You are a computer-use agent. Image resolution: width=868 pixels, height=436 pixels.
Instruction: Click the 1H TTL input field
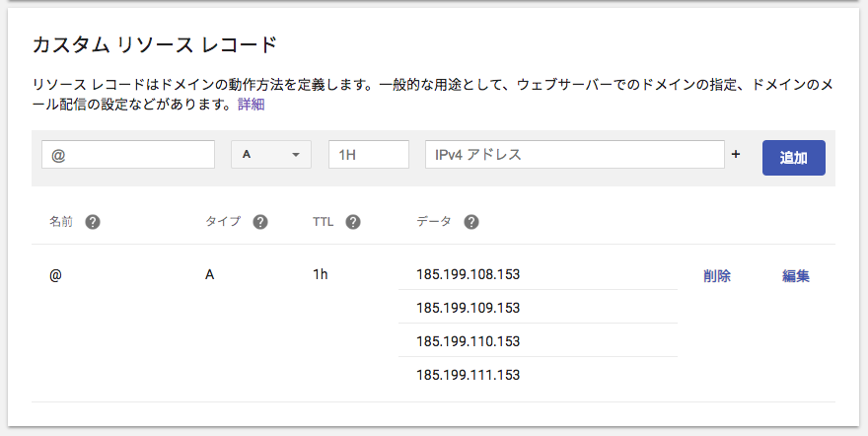pyautogui.click(x=368, y=155)
